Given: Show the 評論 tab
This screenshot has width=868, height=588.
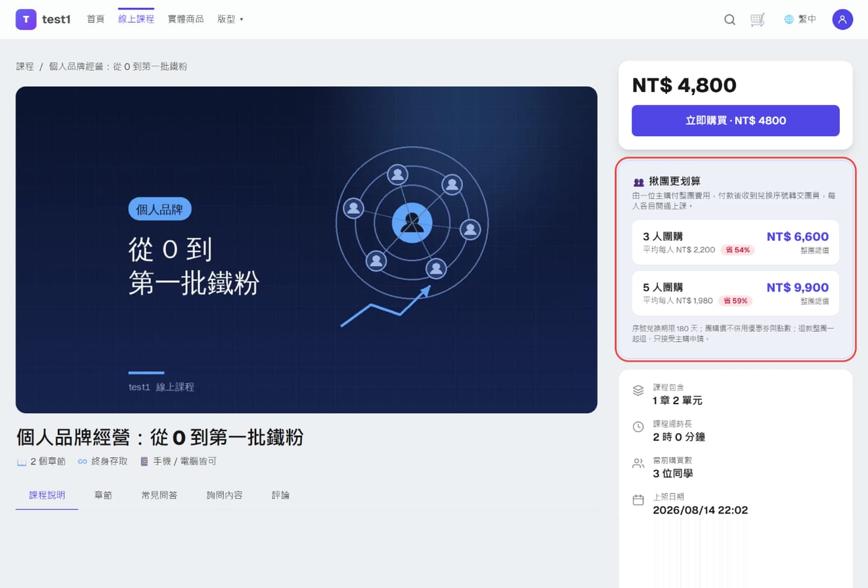Looking at the screenshot, I should point(280,495).
